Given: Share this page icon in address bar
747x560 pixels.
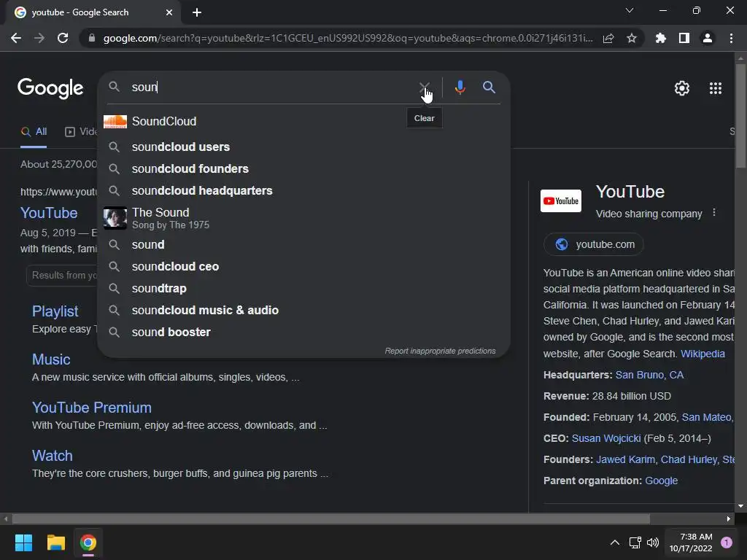Looking at the screenshot, I should pos(608,38).
